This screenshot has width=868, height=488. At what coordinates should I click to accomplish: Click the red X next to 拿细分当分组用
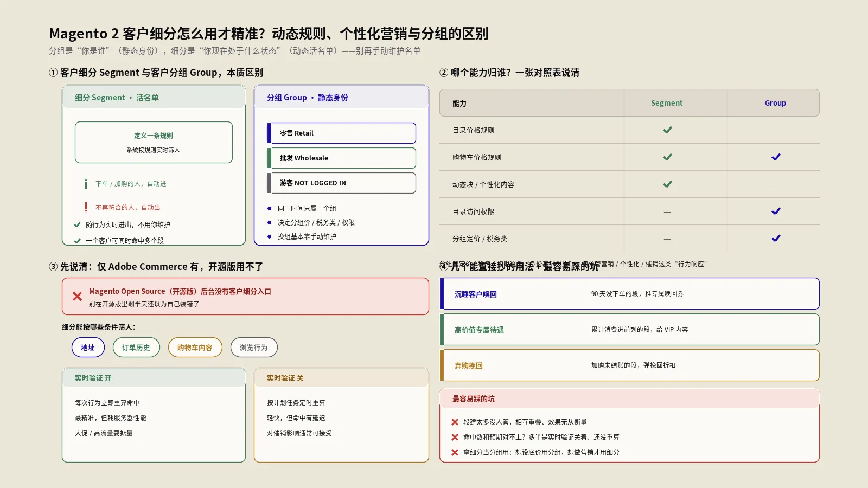[x=455, y=452]
